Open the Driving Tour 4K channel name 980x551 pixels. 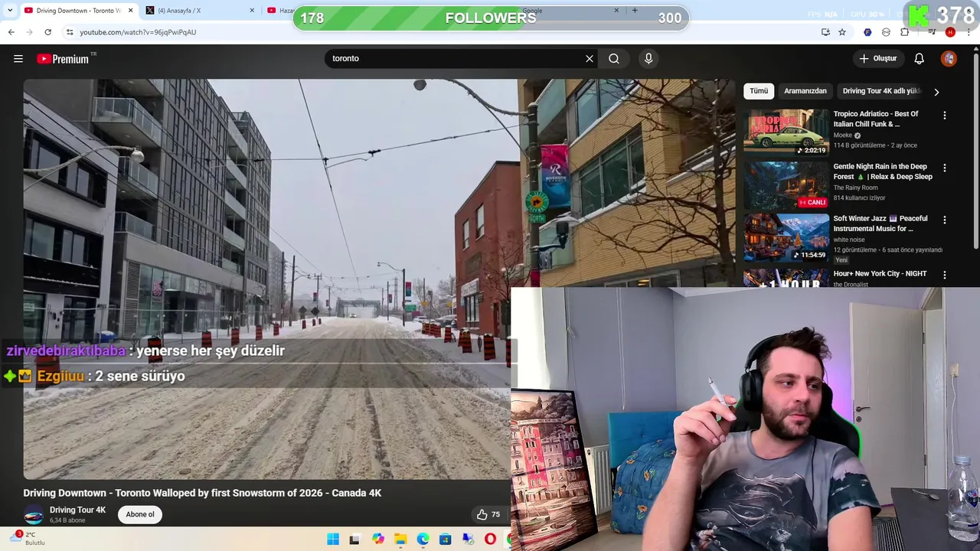click(x=77, y=510)
